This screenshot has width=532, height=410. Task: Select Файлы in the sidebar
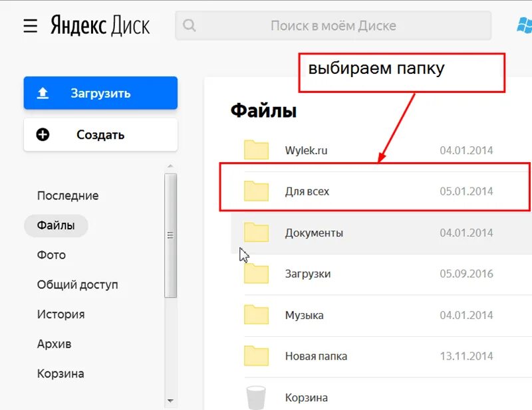pyautogui.click(x=56, y=225)
